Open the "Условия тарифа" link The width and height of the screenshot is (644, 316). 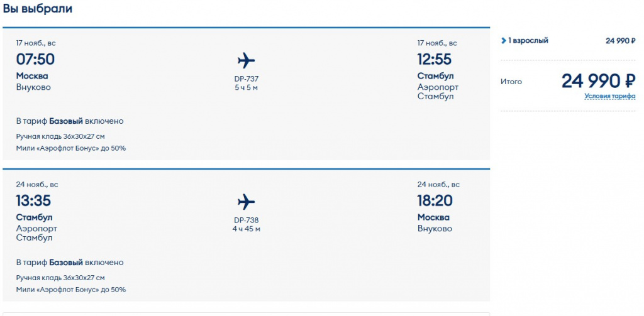609,96
